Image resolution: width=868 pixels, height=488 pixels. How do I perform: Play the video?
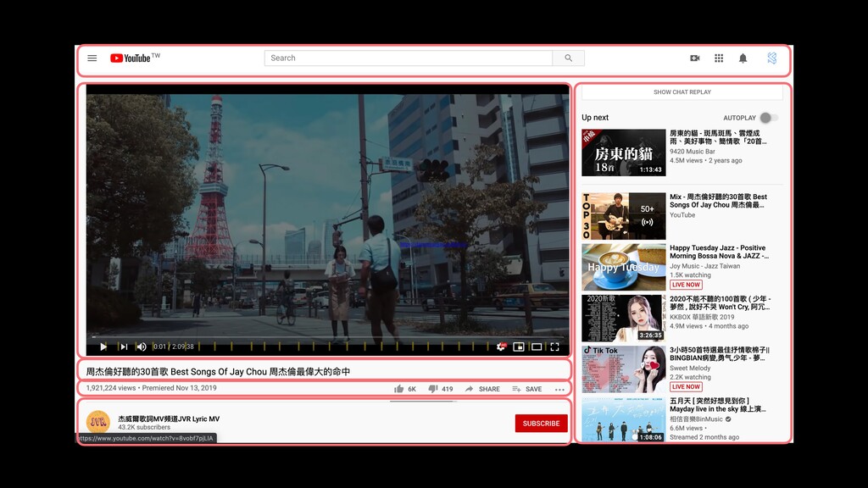103,347
